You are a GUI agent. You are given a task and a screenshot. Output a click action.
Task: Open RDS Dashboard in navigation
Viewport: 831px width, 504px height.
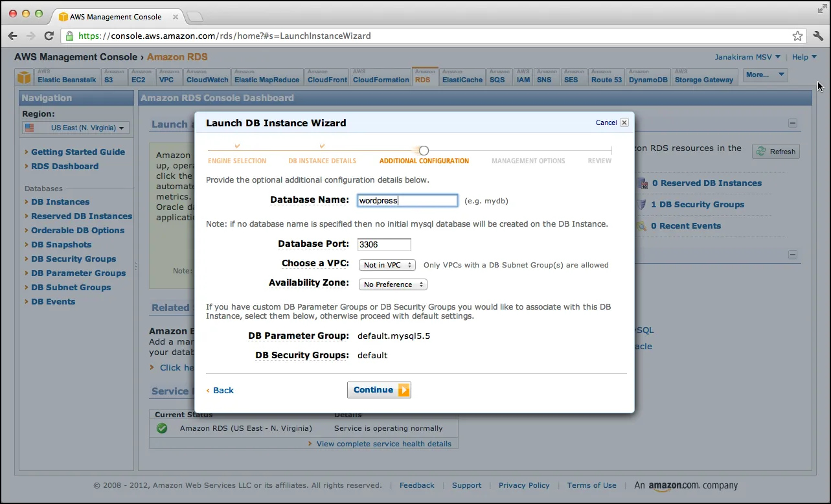(65, 166)
